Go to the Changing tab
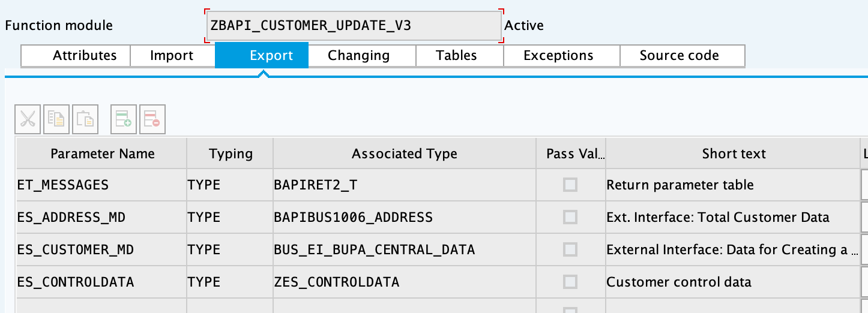868x313 pixels. point(358,56)
